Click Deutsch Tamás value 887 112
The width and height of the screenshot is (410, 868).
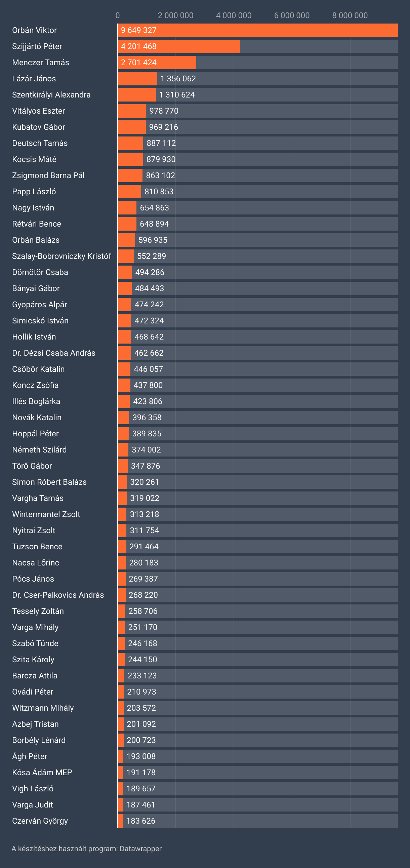click(161, 143)
